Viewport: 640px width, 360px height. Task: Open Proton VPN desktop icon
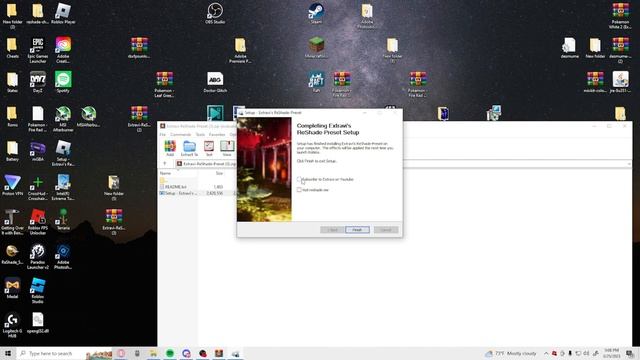tap(12, 184)
